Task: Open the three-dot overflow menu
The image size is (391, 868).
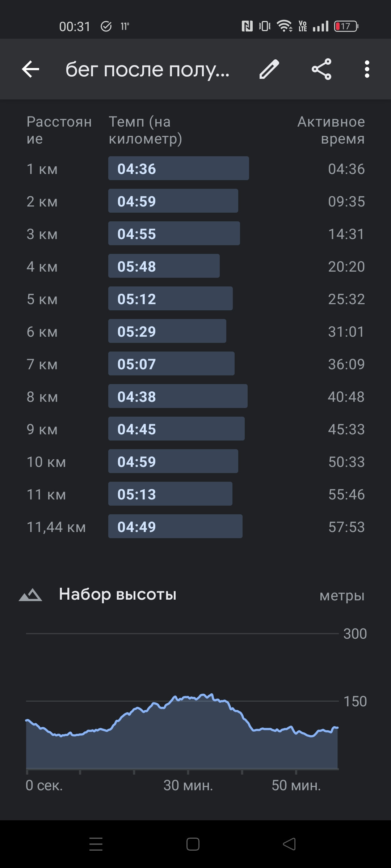Action: tap(367, 69)
